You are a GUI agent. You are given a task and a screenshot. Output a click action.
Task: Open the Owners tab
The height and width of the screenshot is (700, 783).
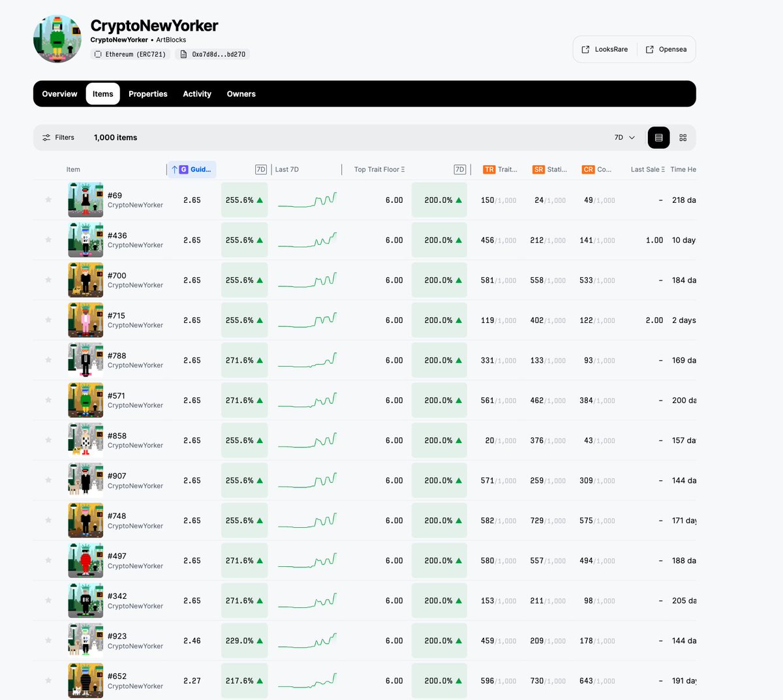click(x=241, y=93)
